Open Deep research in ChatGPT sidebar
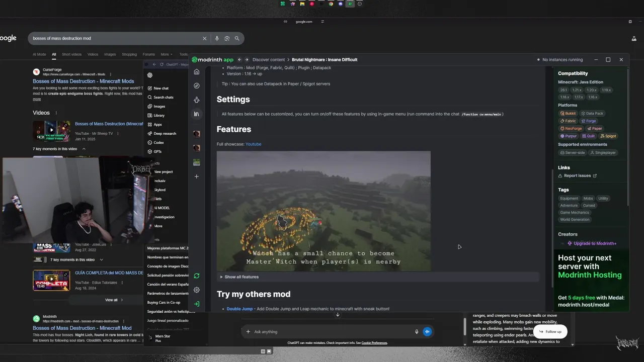 (162, 134)
